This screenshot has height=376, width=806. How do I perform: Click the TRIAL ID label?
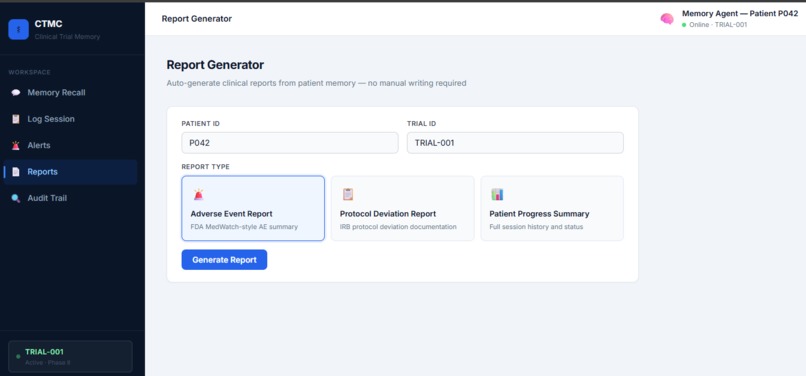(x=422, y=123)
